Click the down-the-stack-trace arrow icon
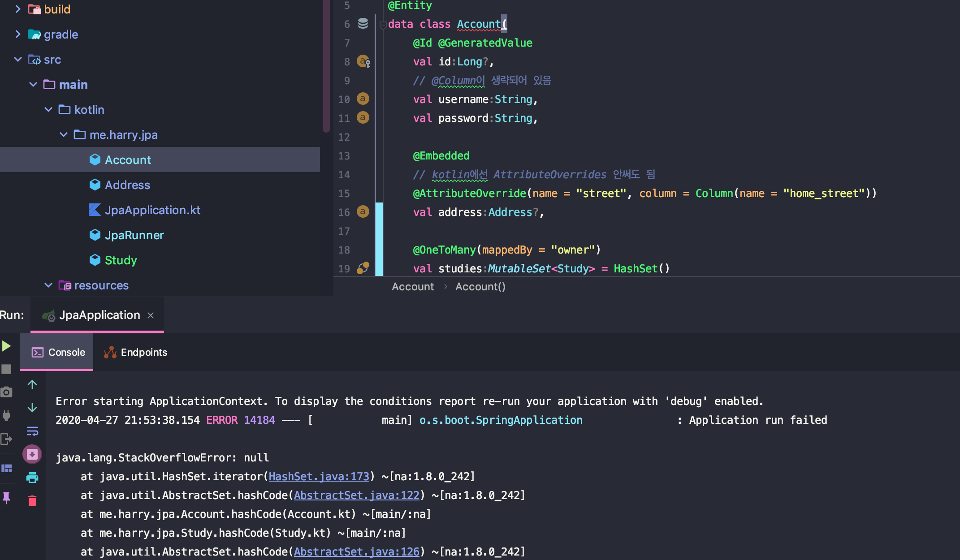 point(32,408)
